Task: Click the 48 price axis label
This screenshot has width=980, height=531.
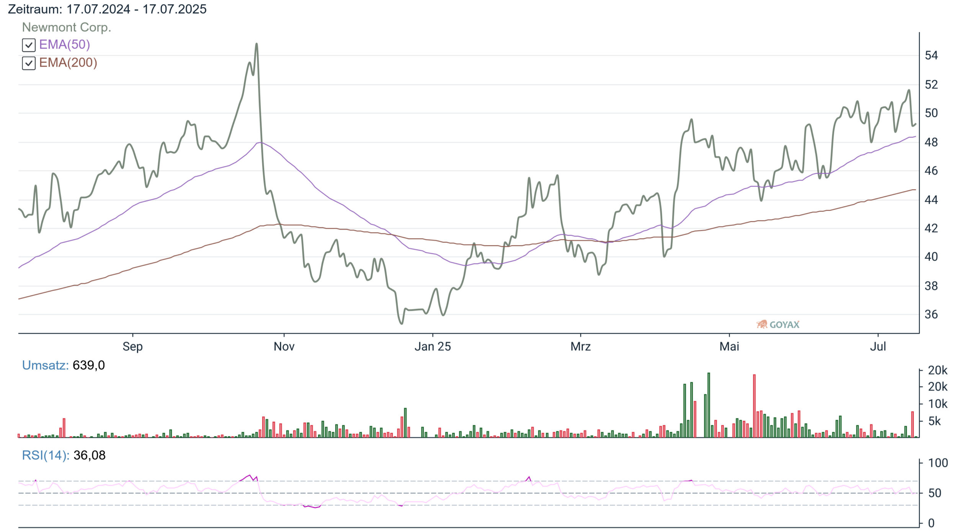Action: (931, 142)
